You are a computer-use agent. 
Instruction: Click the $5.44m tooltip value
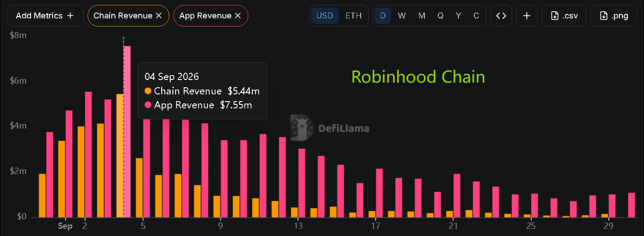(244, 91)
